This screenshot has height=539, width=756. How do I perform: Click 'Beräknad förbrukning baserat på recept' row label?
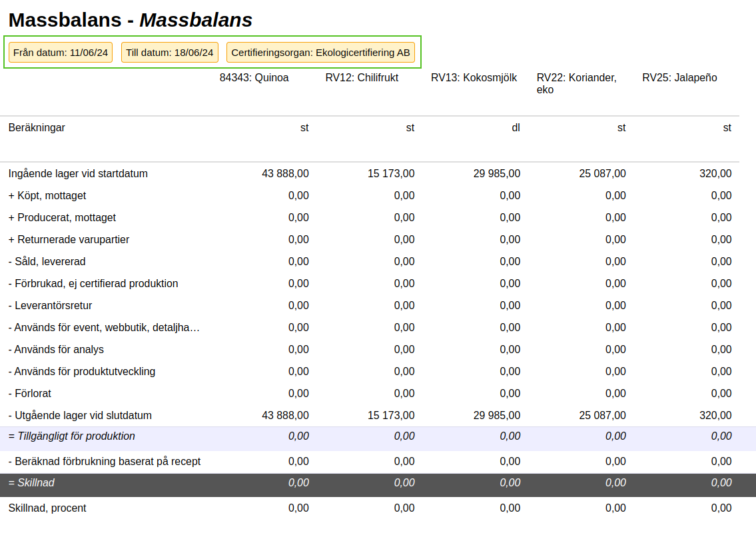[105, 462]
